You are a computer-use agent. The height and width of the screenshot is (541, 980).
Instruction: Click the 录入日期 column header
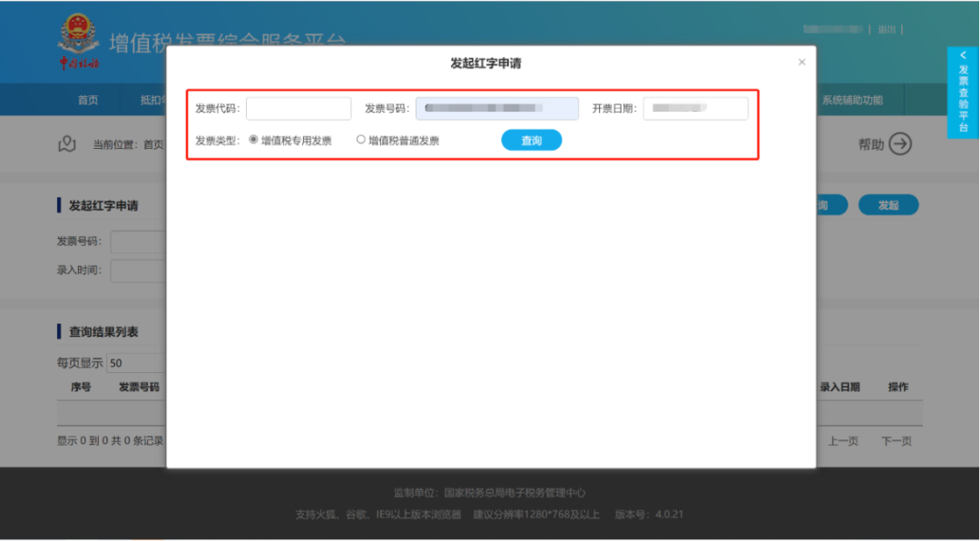click(839, 387)
